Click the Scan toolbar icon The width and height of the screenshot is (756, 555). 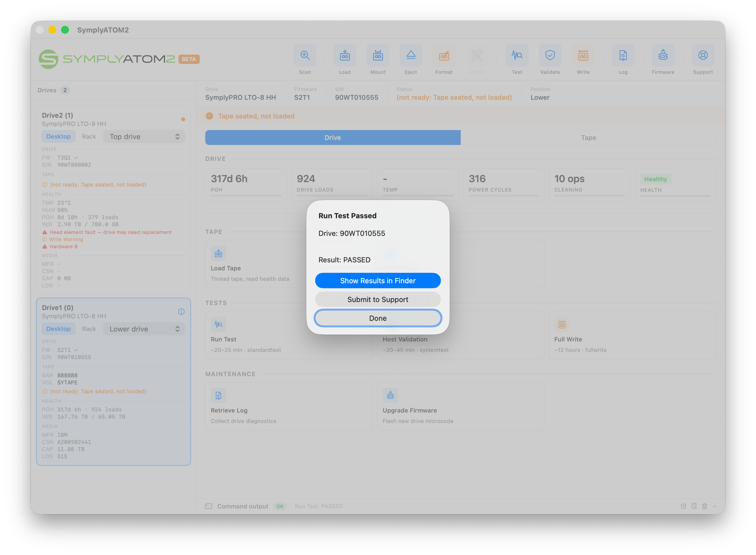point(305,55)
